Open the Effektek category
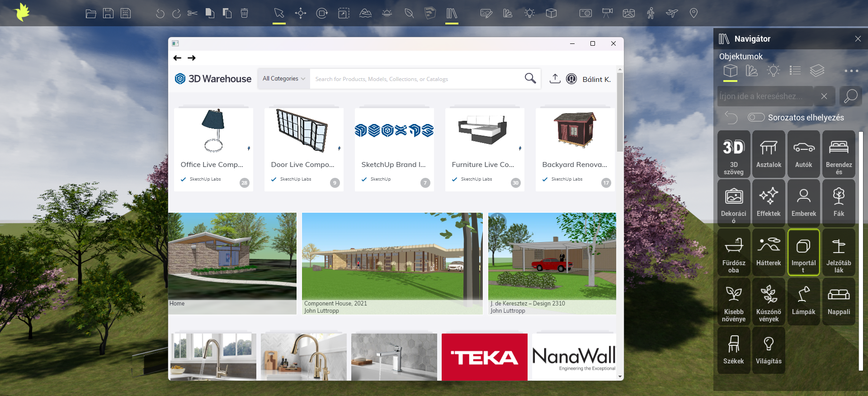This screenshot has width=868, height=396. pyautogui.click(x=769, y=203)
